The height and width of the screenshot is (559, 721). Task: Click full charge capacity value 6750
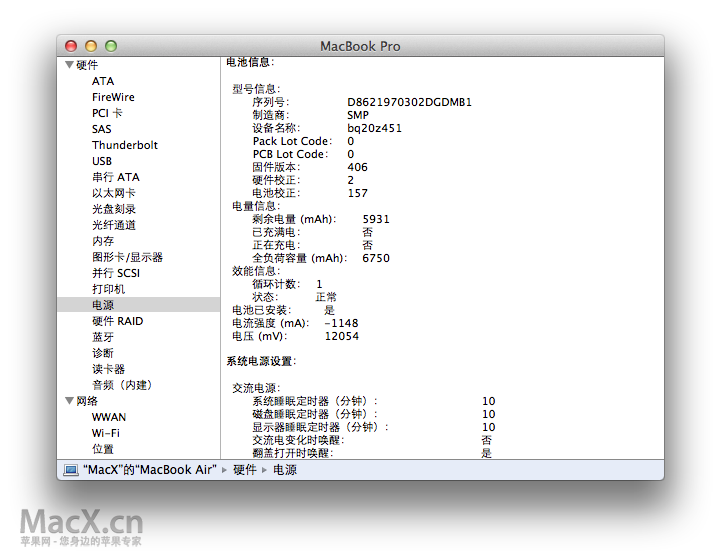click(376, 258)
